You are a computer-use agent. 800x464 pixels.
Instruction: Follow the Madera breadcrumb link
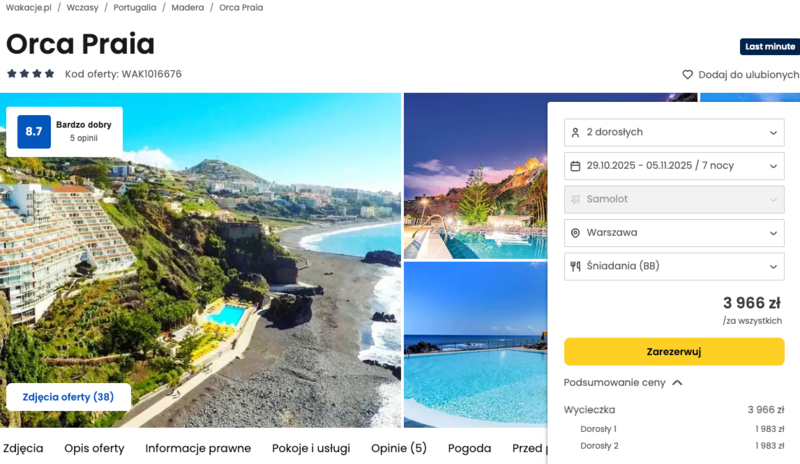187,7
